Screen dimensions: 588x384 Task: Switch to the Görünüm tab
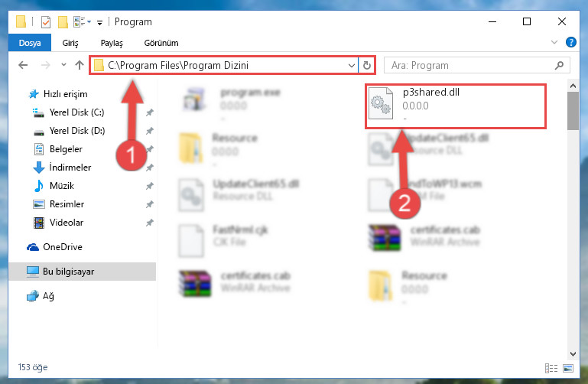point(161,43)
